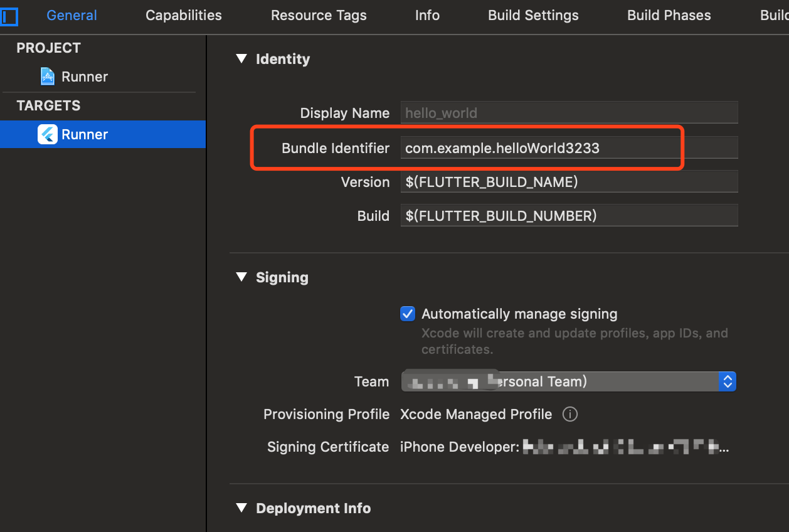Open the Team dropdown menu
This screenshot has width=789, height=532.
tap(727, 381)
